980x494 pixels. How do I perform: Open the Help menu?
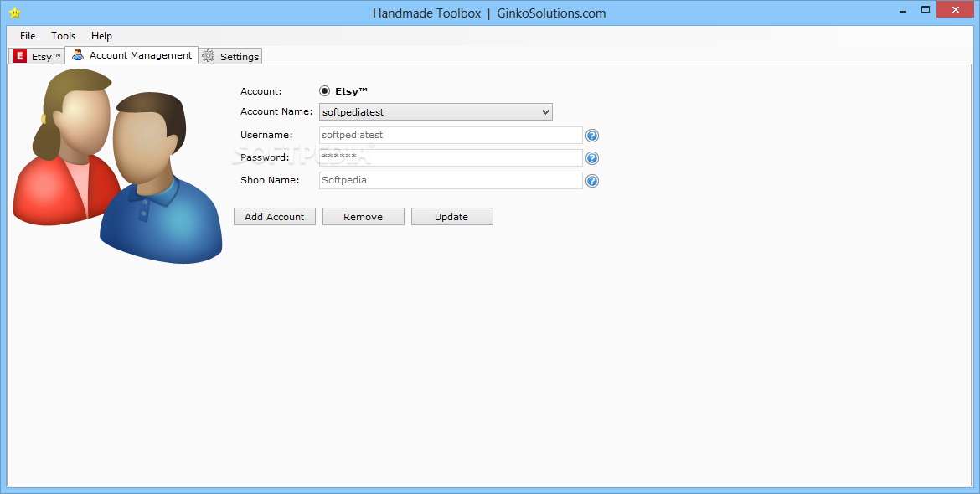point(101,36)
